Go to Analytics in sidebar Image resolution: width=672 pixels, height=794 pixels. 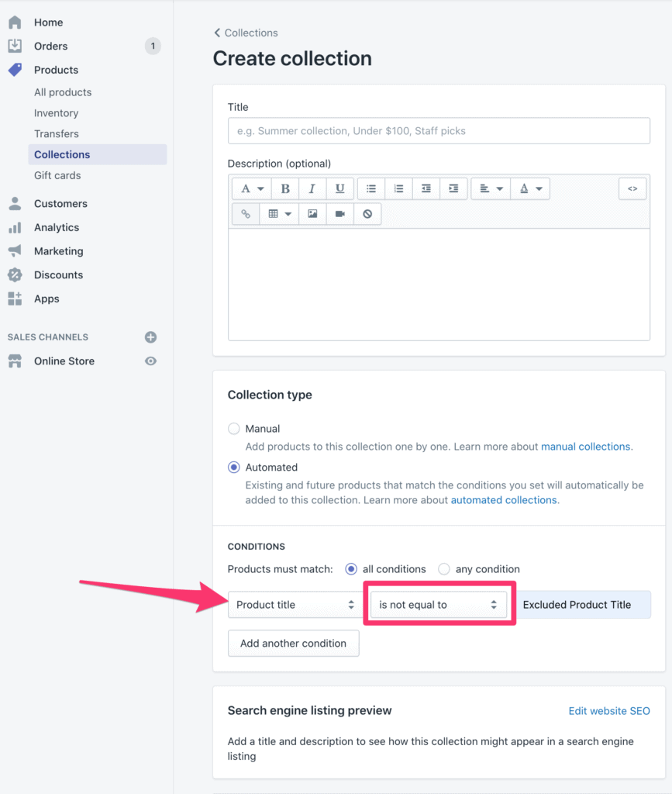click(x=57, y=227)
